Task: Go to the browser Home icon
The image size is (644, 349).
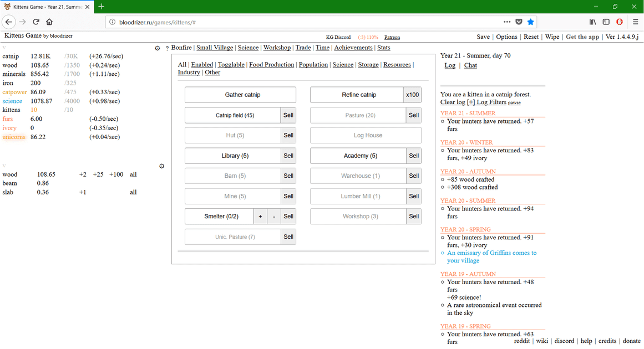Action: 49,22
